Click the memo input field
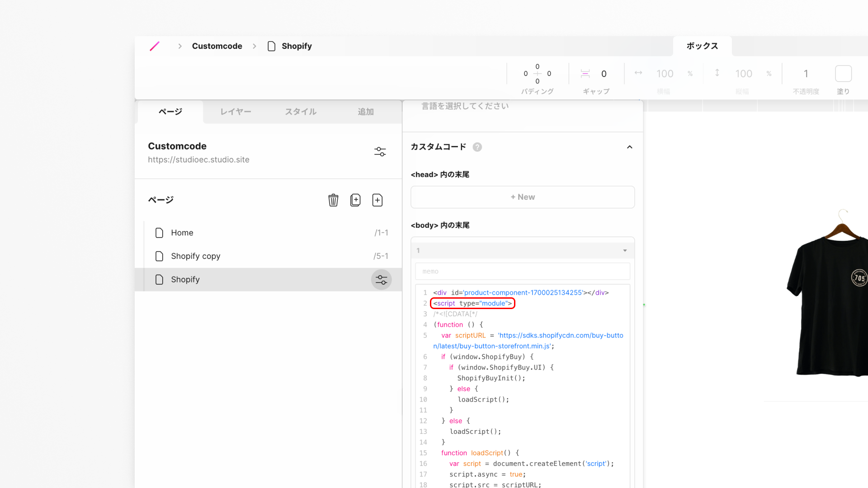This screenshot has width=868, height=488. point(523,272)
